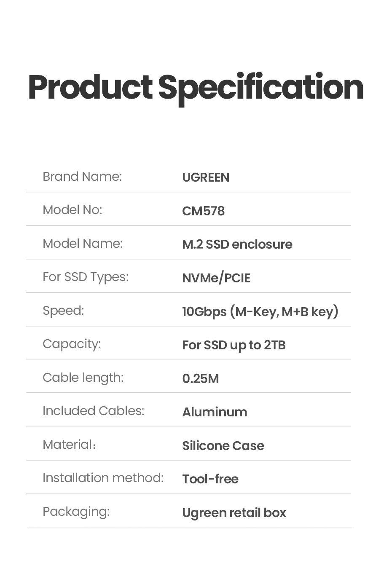Select the CM578 model number
The height and width of the screenshot is (571, 392).
pos(203,211)
